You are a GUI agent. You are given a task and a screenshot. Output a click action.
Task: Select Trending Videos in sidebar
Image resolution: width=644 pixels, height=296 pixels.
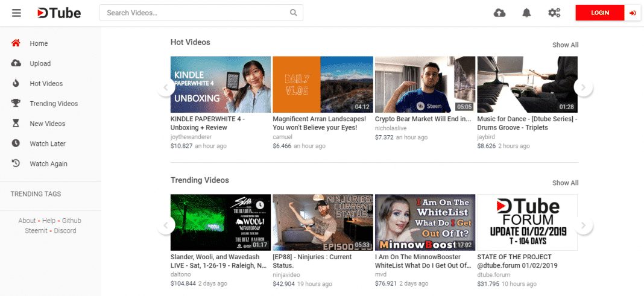click(54, 104)
